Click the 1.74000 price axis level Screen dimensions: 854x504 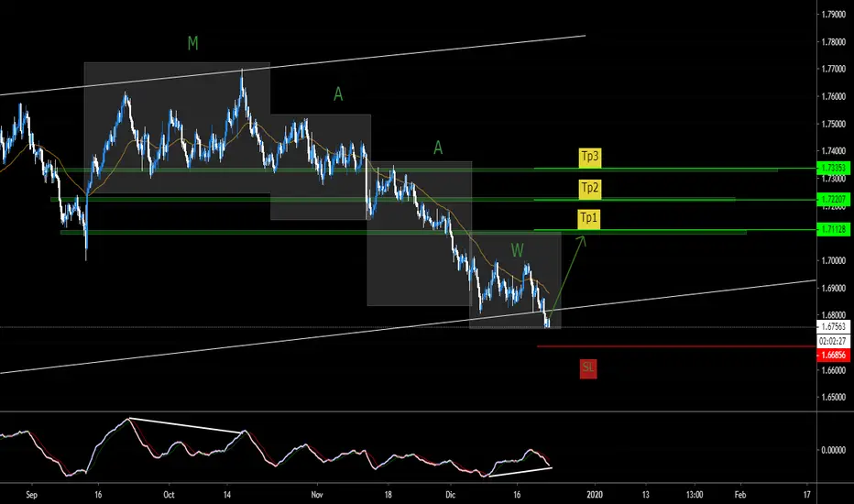(x=833, y=151)
